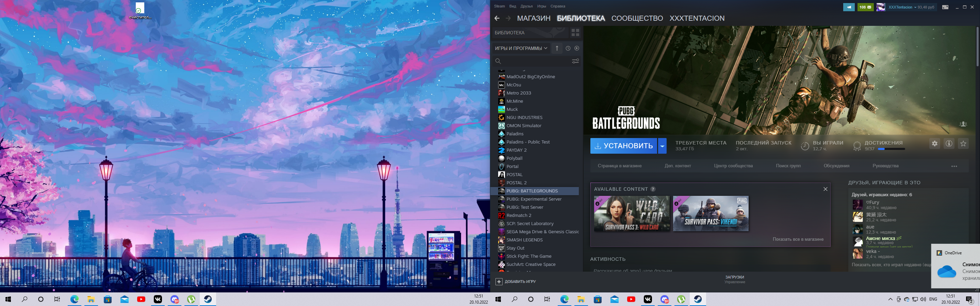
Task: Open VK app on the wallpaper monitor's taskbar
Action: click(158, 299)
